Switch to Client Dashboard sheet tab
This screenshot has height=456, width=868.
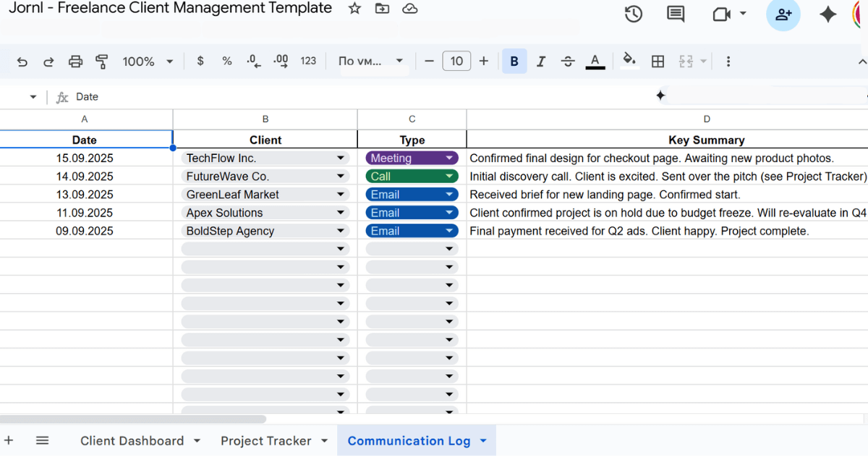132,441
